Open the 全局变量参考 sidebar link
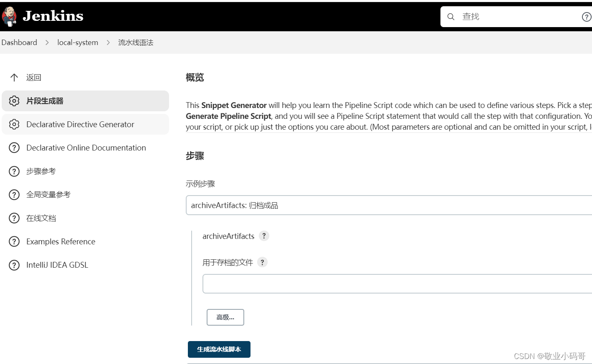 click(48, 195)
